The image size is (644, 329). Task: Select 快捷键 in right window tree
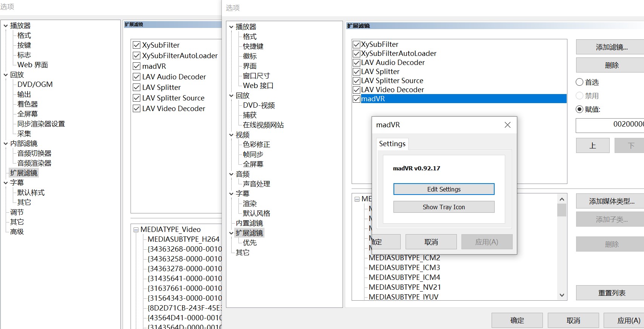tap(253, 46)
